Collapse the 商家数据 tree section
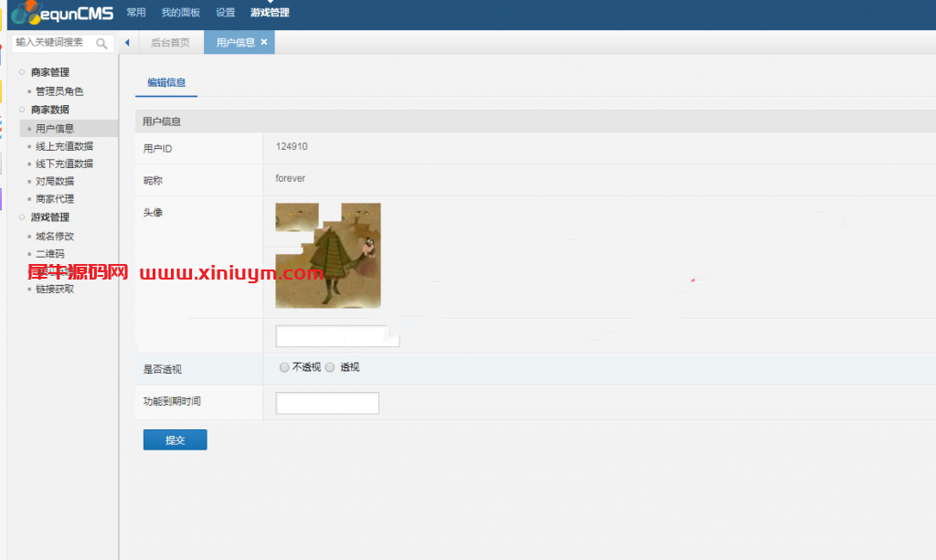 (x=22, y=110)
